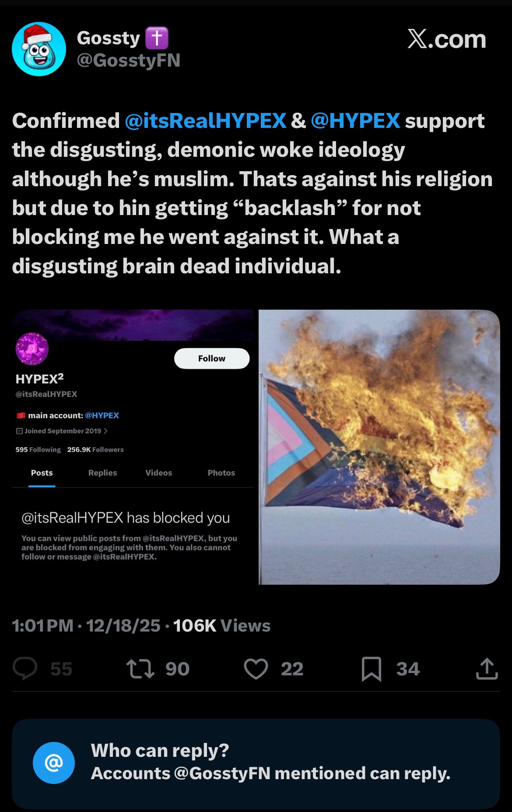Follow the main account @HYPEX link
Viewport: 512px width, 812px height.
[x=102, y=415]
